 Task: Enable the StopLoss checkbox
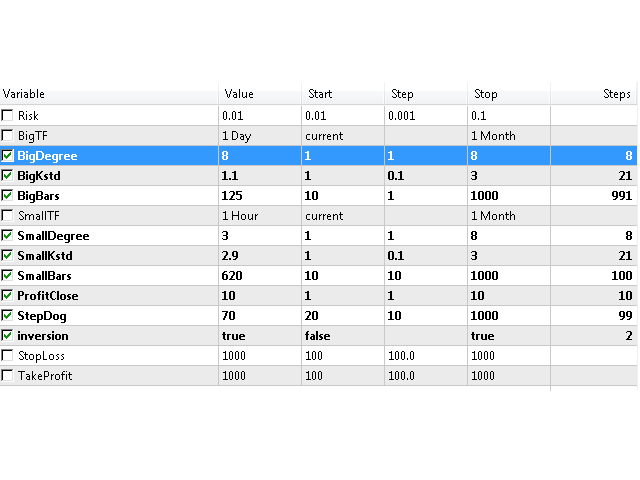coord(8,356)
